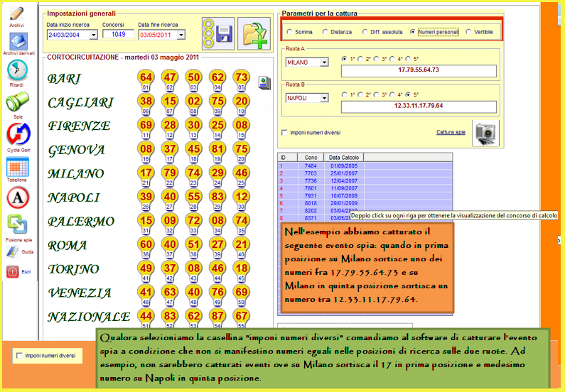Click the small document icon beside the Bari row

point(264,82)
